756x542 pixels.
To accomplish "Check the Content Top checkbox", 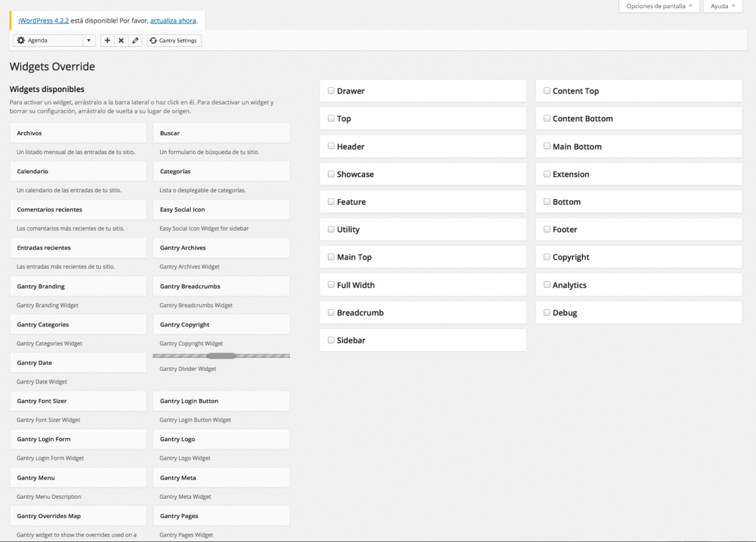I will point(547,91).
